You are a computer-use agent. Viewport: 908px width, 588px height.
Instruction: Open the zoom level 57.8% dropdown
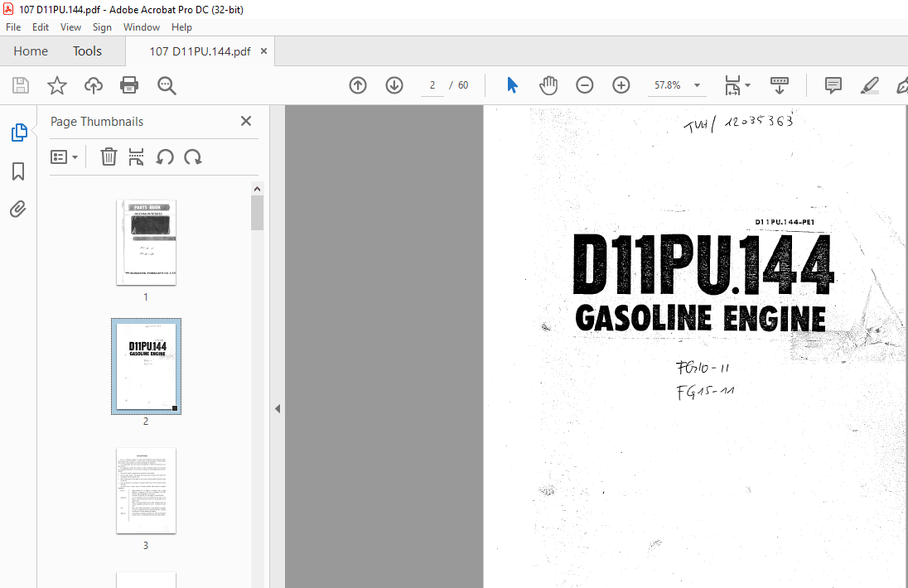[x=698, y=85]
